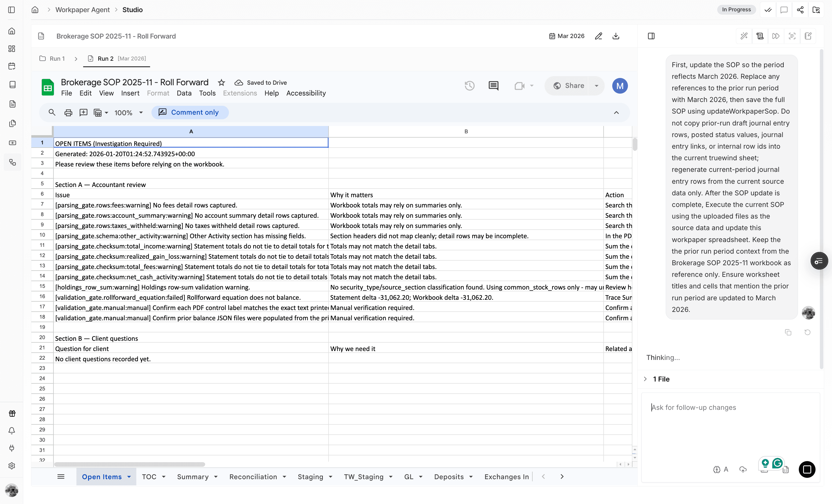Click the fast-forward icon in the chat toolbar

point(776,36)
